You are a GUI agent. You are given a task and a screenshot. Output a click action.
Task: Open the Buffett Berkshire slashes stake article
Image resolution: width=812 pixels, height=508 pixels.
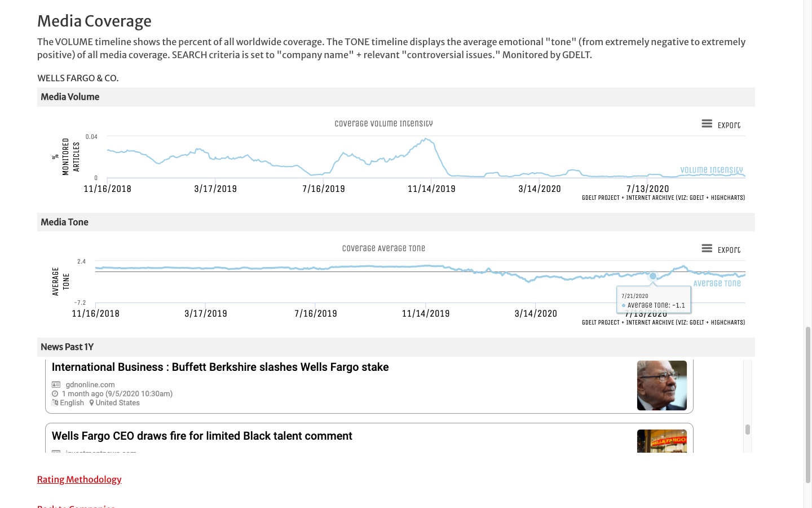[220, 367]
